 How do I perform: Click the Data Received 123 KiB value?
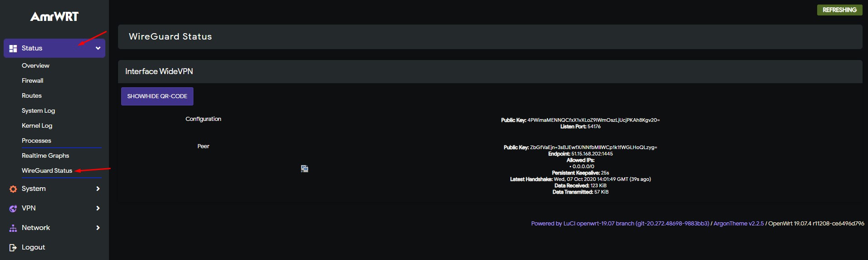(x=598, y=185)
